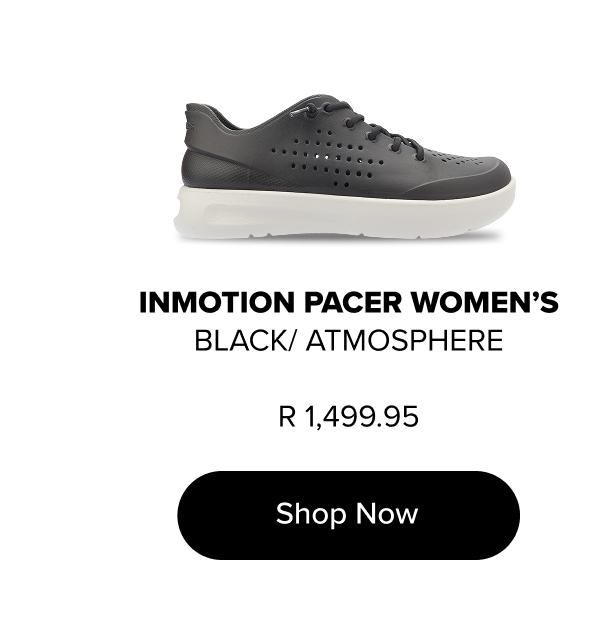Click the word ATMOSPHERE in the subtitle

tap(404, 341)
